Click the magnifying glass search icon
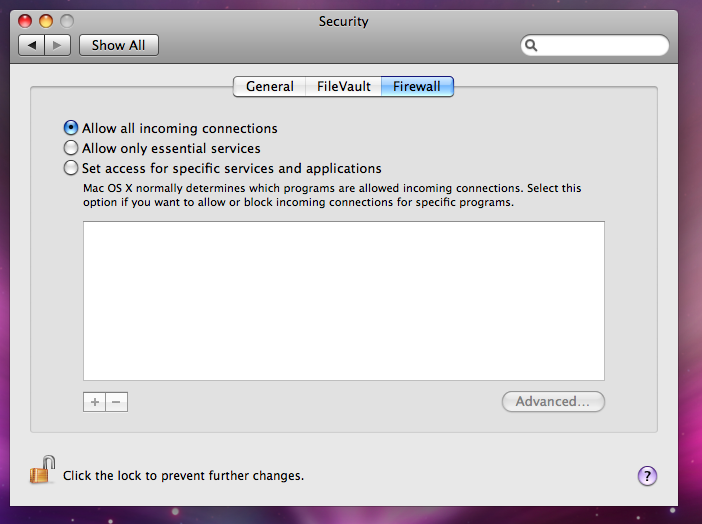Viewport: 702px width, 524px height. 531,45
